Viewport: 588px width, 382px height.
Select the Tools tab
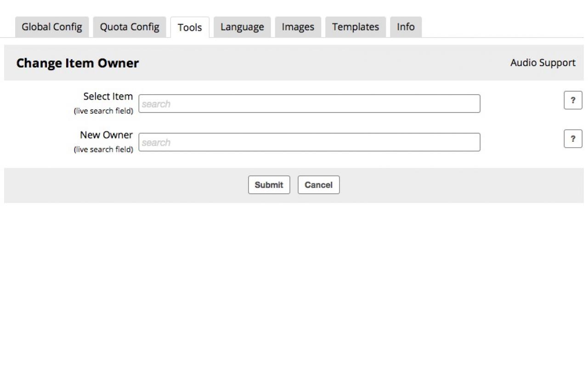(190, 28)
